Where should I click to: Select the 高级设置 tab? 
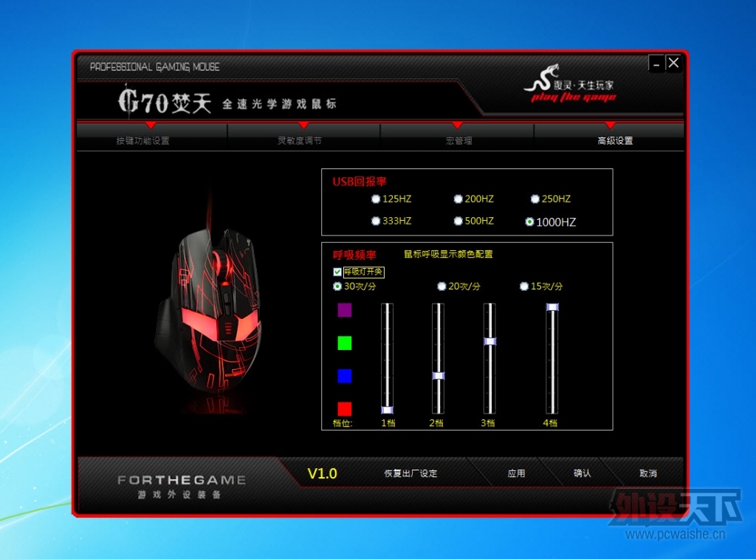pos(615,140)
